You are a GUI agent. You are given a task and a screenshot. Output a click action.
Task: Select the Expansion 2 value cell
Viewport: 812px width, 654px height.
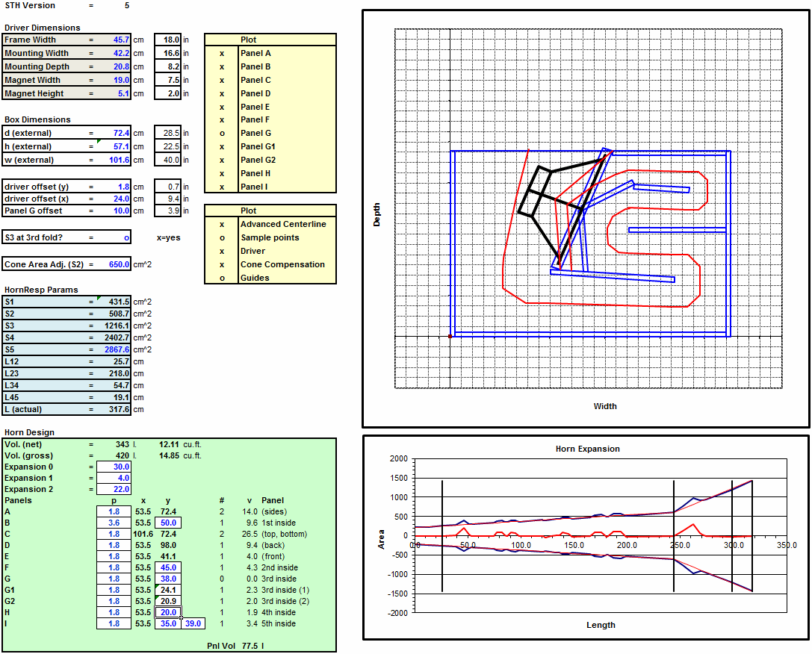(x=114, y=489)
